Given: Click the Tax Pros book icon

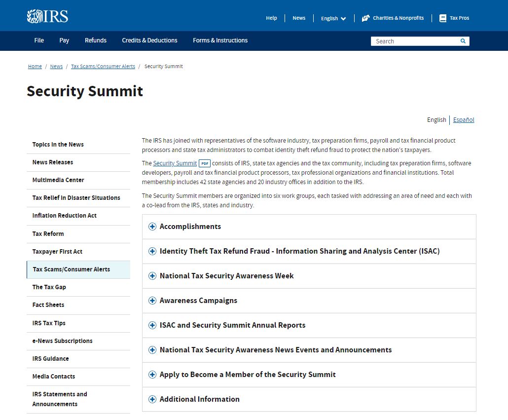Looking at the screenshot, I should click(x=443, y=18).
